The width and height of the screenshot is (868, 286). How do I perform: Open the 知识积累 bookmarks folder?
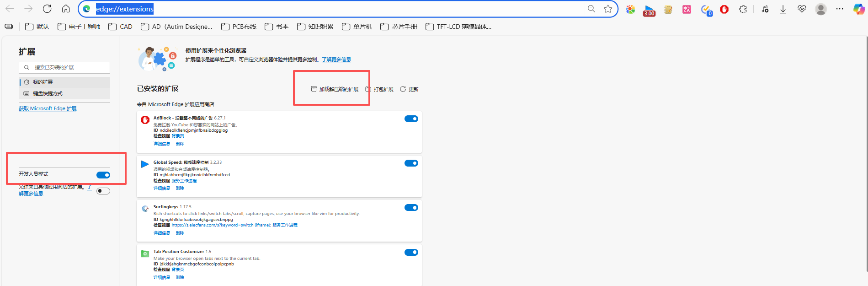315,27
